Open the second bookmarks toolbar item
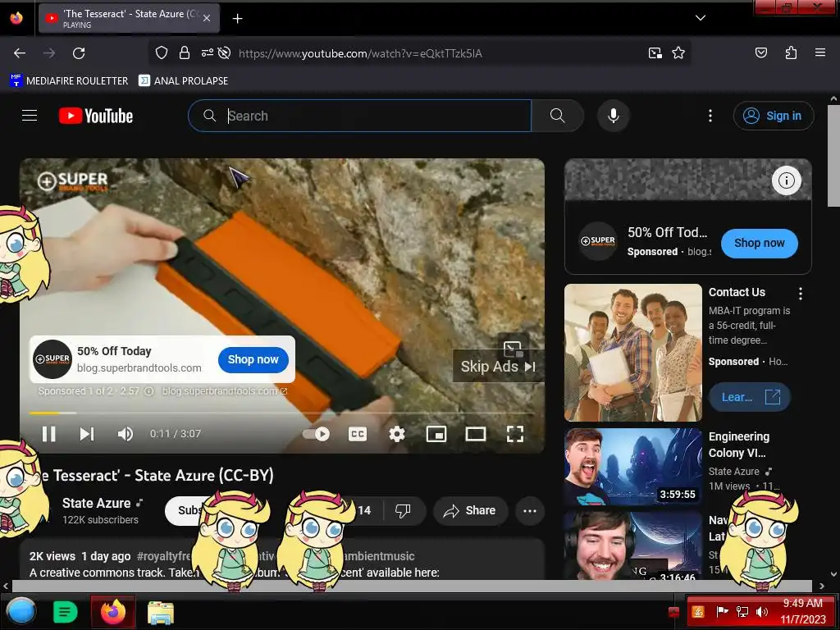Image resolution: width=840 pixels, height=630 pixels. click(183, 80)
